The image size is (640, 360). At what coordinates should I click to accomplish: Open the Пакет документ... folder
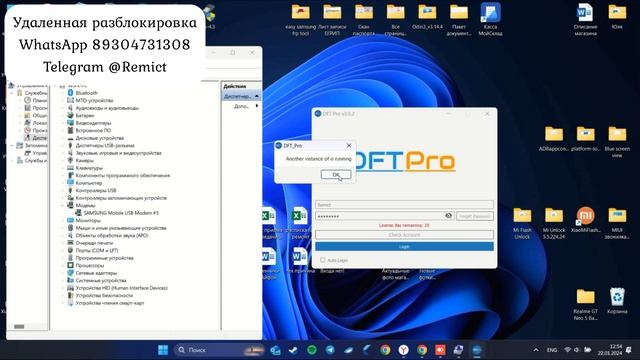pos(459,19)
